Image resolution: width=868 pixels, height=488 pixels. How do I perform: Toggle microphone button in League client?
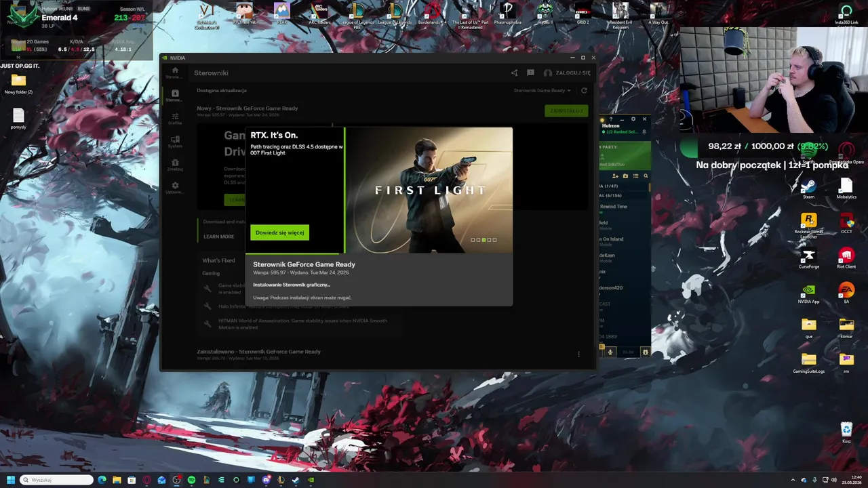[610, 352]
